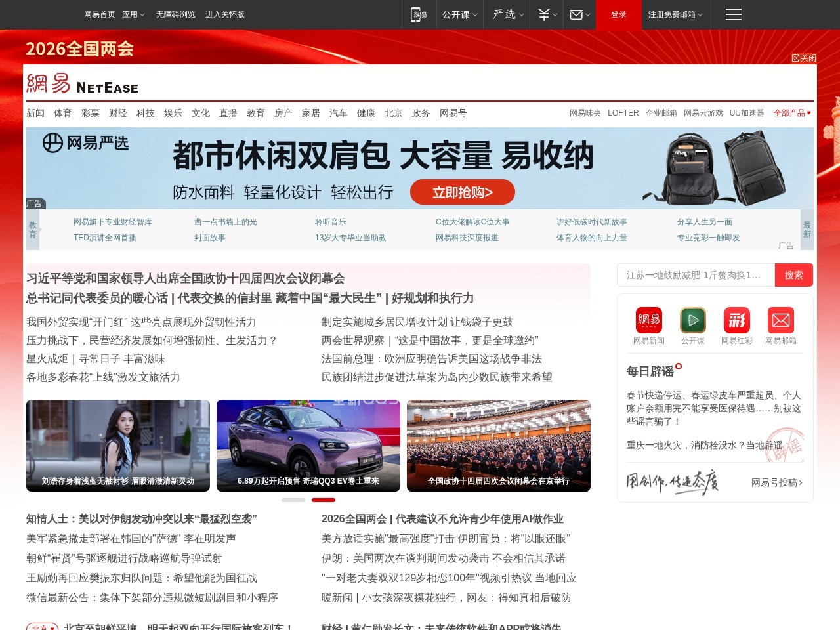
Task: Select the second carousel indicator dot
Action: (x=324, y=499)
